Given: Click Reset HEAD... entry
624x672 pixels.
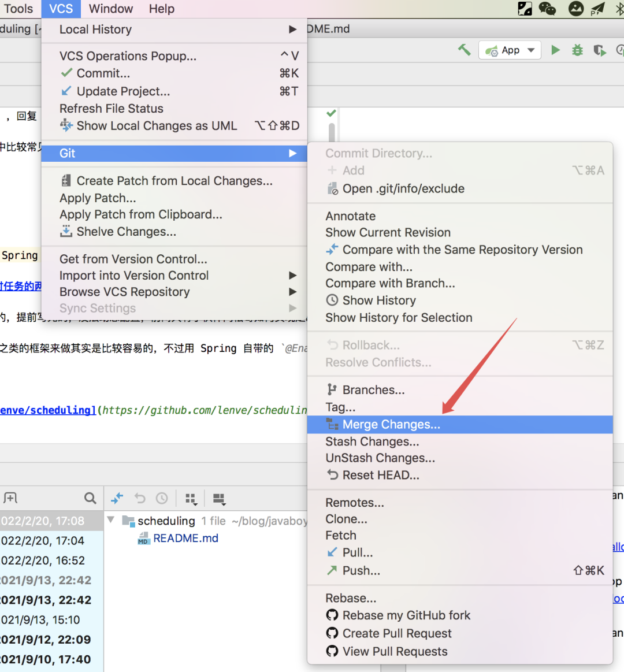Looking at the screenshot, I should tap(460, 475).
